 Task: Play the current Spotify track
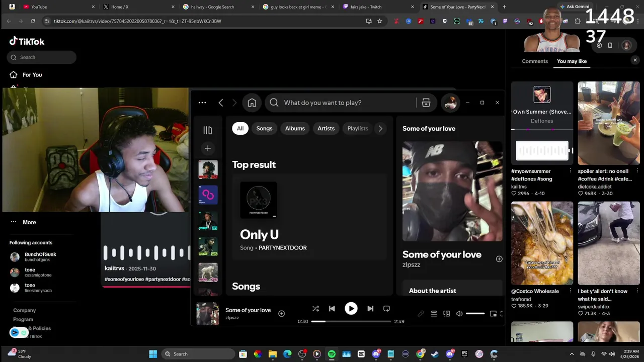pos(351,309)
